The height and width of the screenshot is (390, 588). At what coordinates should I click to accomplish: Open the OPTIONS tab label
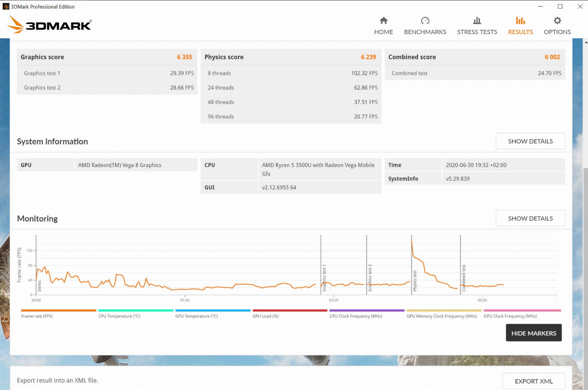coord(557,32)
